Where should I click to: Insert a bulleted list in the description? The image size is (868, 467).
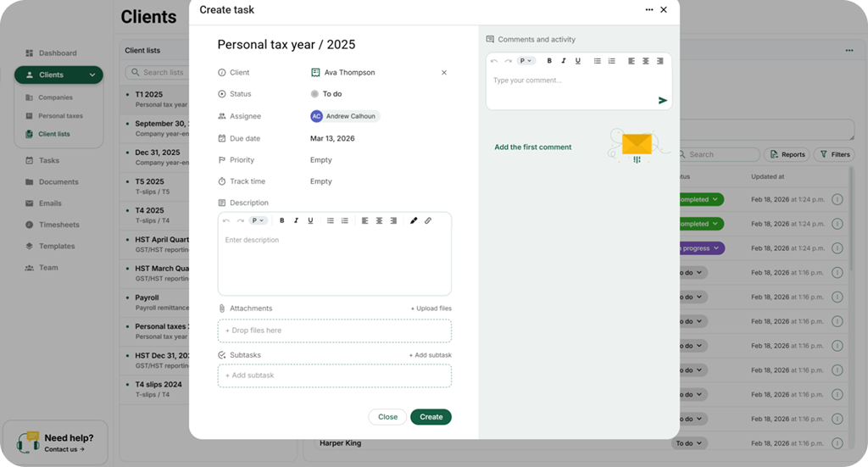tap(331, 220)
